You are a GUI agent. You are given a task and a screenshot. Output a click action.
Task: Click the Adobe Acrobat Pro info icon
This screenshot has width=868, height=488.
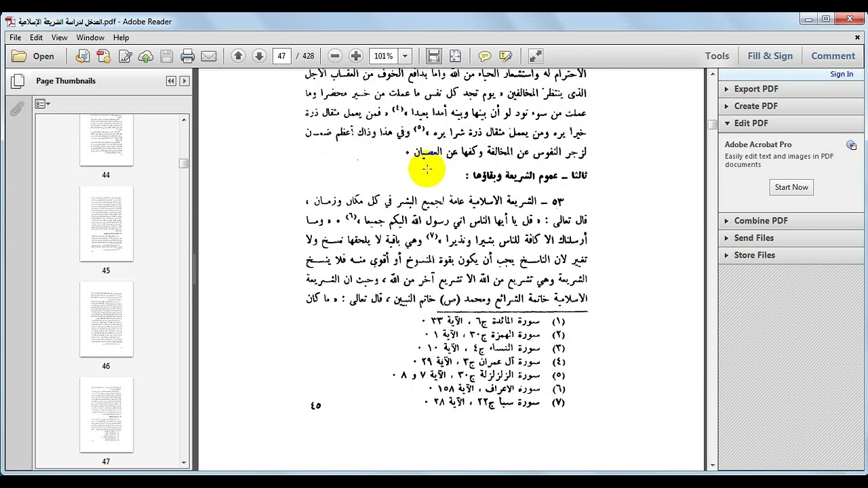[851, 145]
